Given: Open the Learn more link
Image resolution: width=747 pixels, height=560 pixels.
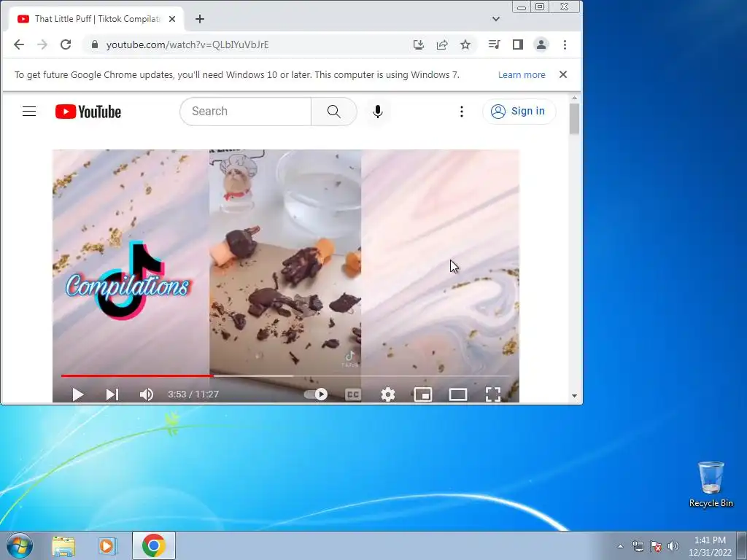Looking at the screenshot, I should (x=522, y=75).
